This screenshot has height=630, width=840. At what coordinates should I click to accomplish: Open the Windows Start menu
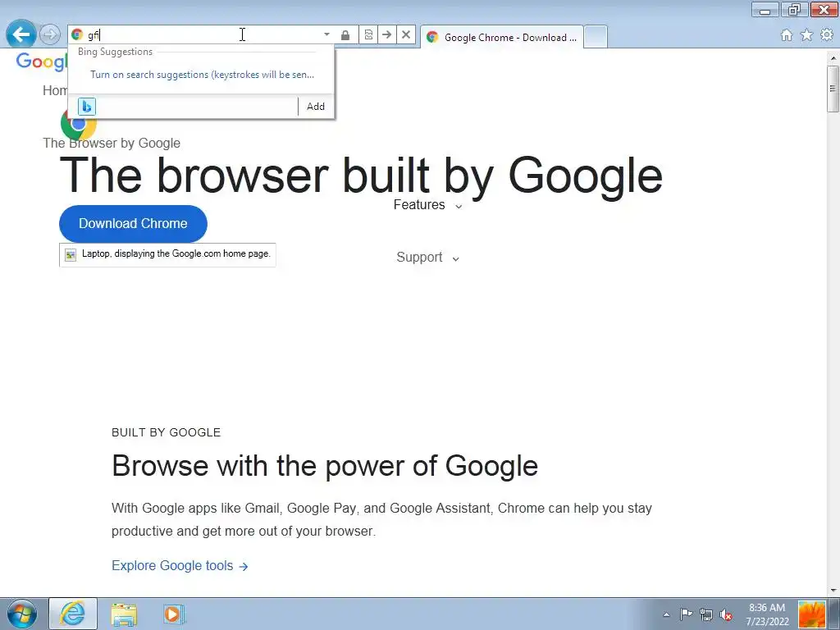click(22, 614)
